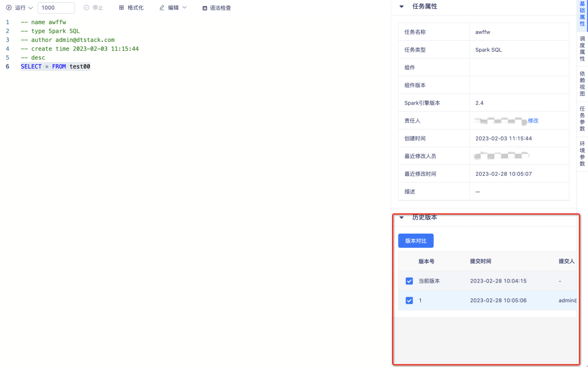Open the 环境参数 side tab
The height and width of the screenshot is (367, 588).
[582, 154]
